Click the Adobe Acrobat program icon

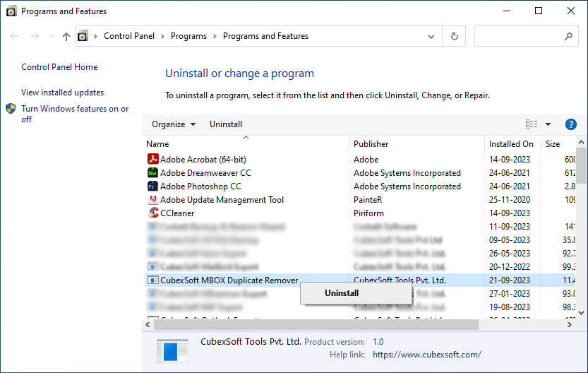[x=152, y=159]
